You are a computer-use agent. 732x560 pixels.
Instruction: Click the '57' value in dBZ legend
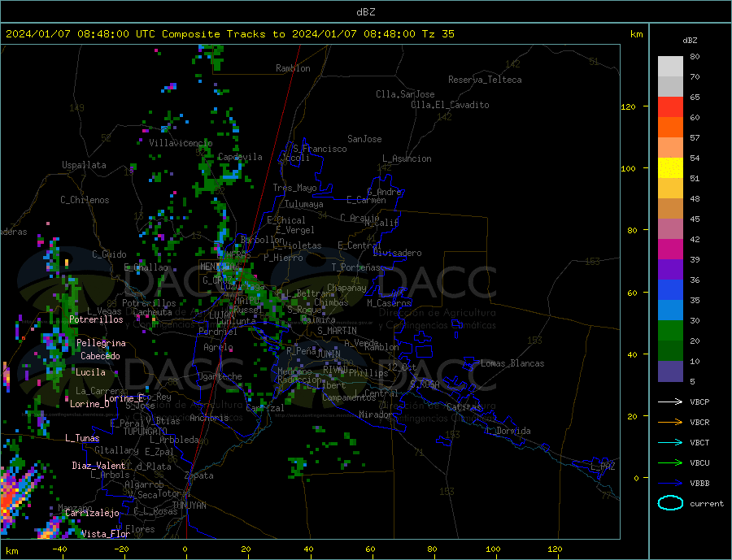click(x=695, y=137)
